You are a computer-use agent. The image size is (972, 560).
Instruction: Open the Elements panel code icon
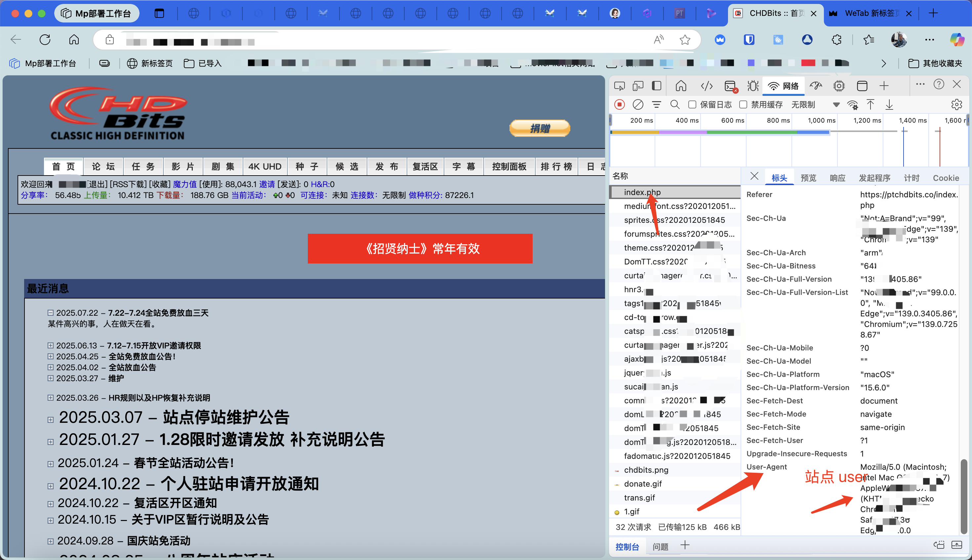tap(707, 86)
